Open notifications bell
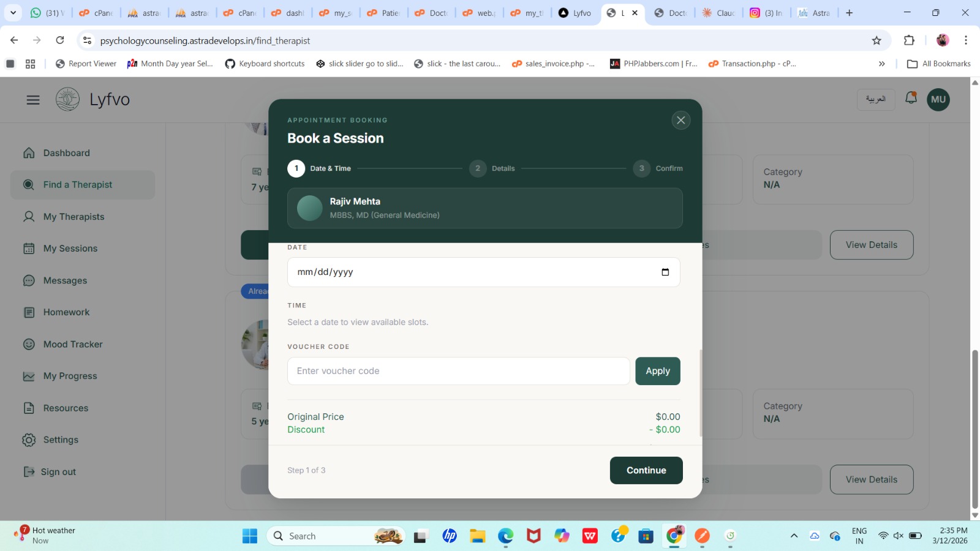 click(911, 99)
